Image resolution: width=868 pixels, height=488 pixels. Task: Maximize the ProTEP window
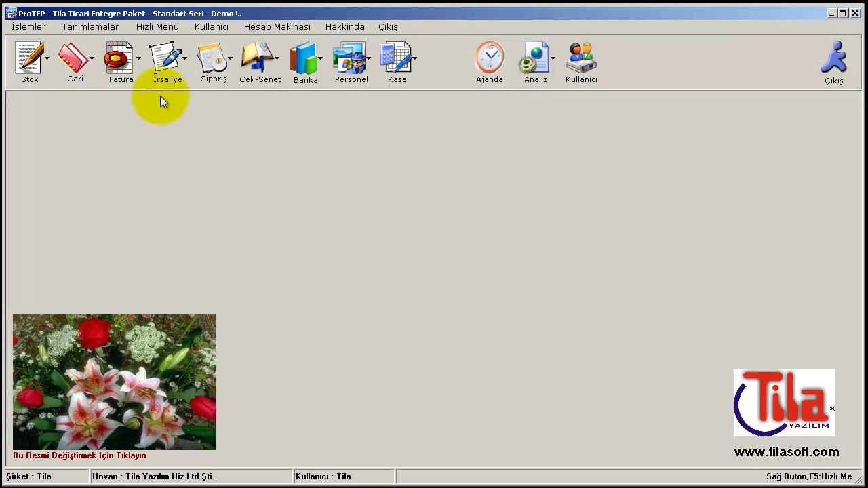pyautogui.click(x=843, y=13)
